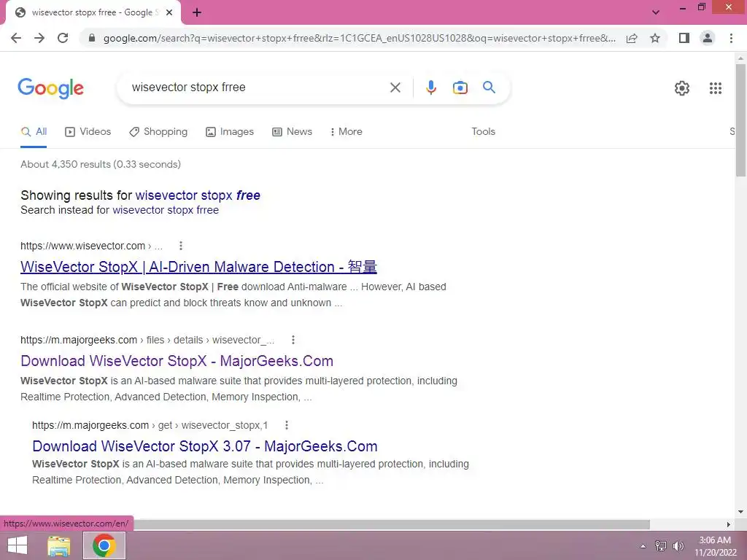
Task: Switch to Videos results
Action: tap(88, 132)
